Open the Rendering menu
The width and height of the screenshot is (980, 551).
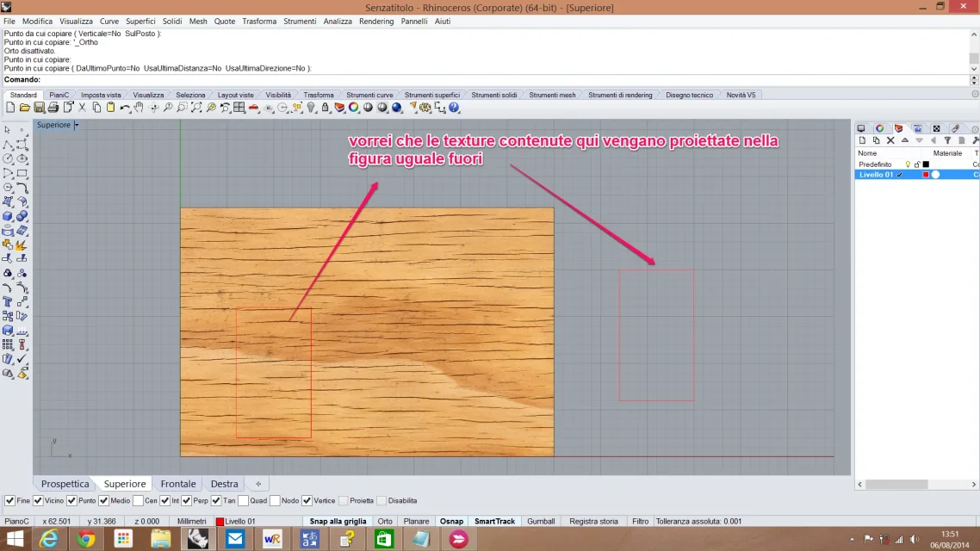(x=376, y=22)
